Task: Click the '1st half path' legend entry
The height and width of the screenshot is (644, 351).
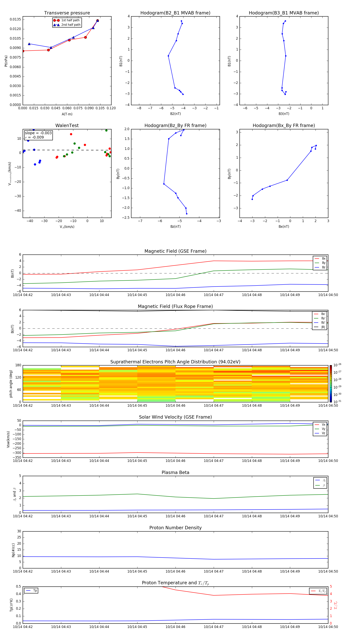Action: (67, 20)
